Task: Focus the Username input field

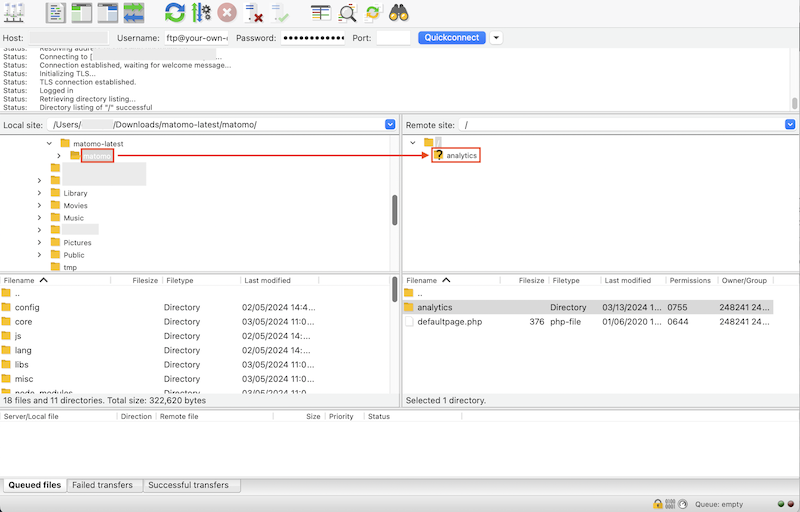Action: [x=196, y=38]
